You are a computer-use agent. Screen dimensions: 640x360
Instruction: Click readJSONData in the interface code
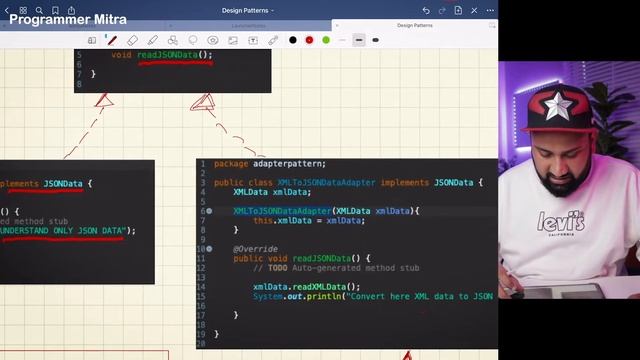point(167,55)
